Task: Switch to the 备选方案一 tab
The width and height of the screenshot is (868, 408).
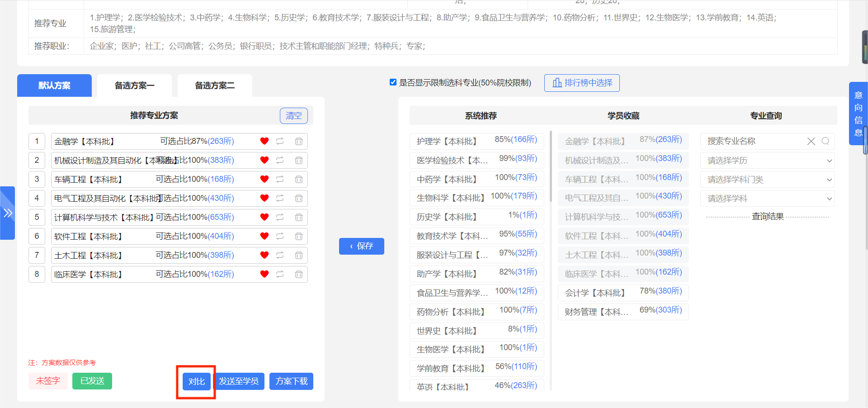Action: [134, 85]
